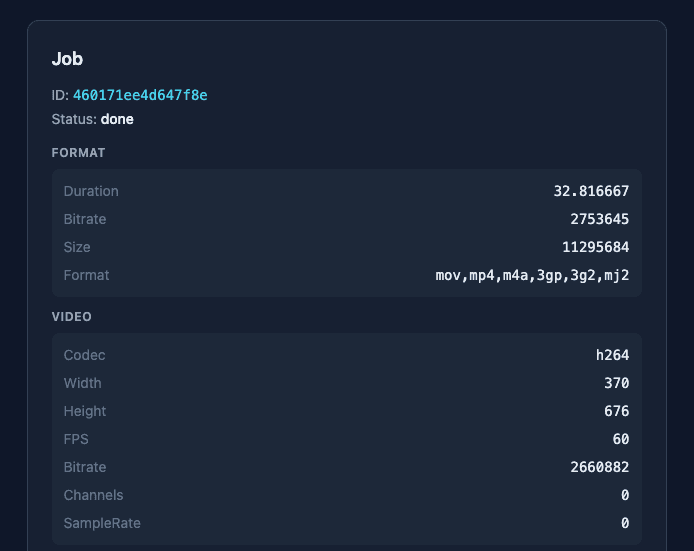
Task: Click the done status text
Action: point(117,119)
